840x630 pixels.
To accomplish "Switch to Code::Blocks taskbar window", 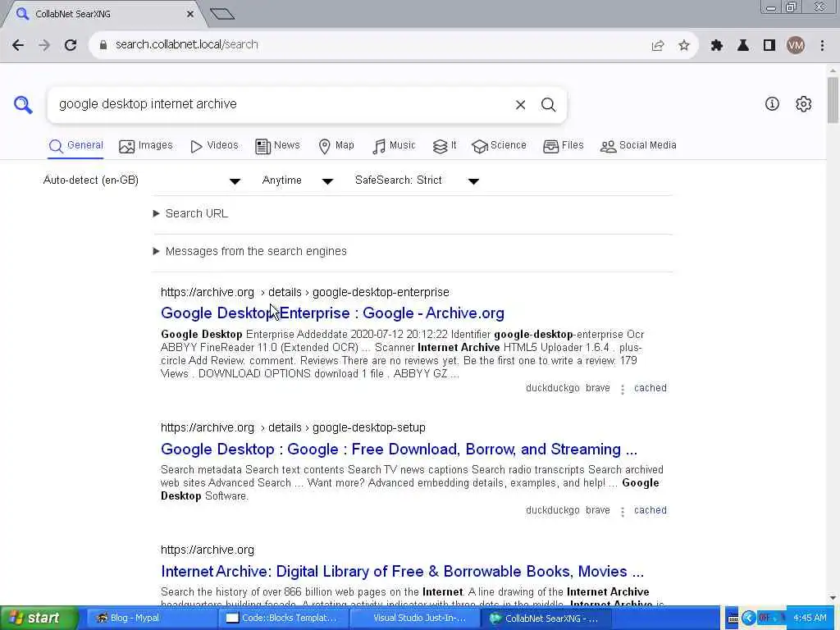I will point(283,619).
